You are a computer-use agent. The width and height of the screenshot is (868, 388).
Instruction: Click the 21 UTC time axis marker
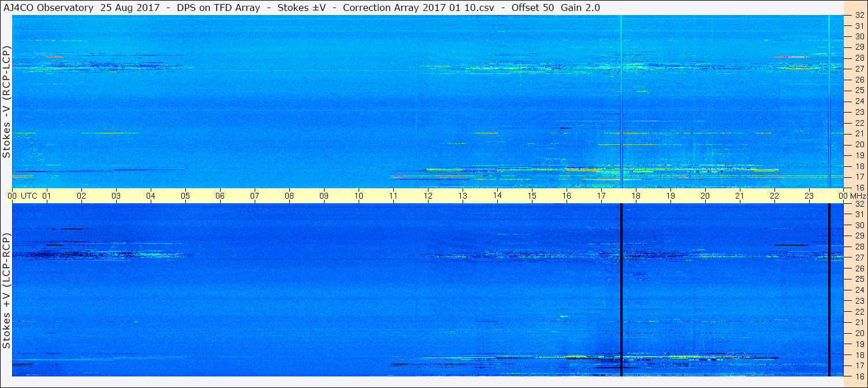(740, 196)
